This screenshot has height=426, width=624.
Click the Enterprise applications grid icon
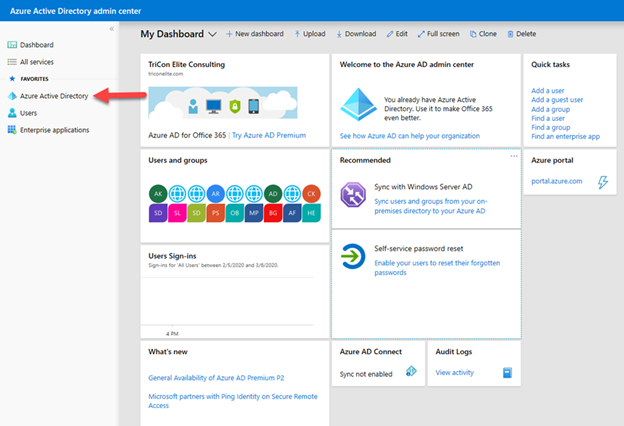pos(12,130)
